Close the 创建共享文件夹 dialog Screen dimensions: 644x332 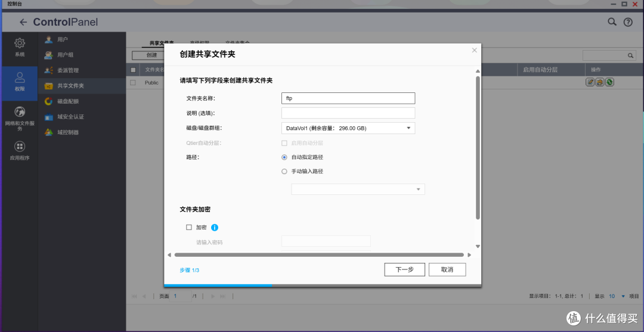coord(475,50)
